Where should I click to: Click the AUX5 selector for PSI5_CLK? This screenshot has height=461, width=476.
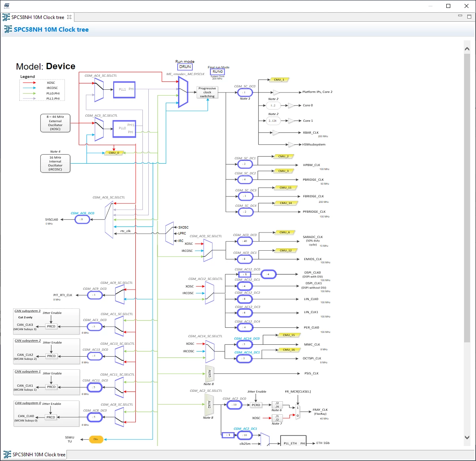pos(209,373)
